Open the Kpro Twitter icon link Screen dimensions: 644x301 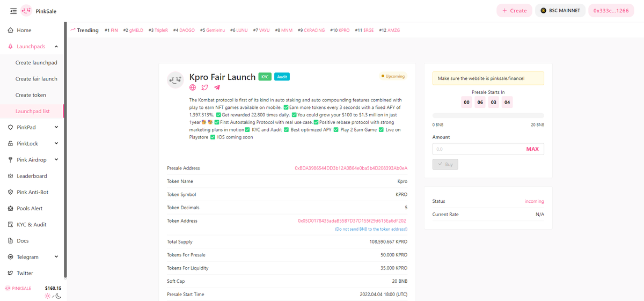205,87
